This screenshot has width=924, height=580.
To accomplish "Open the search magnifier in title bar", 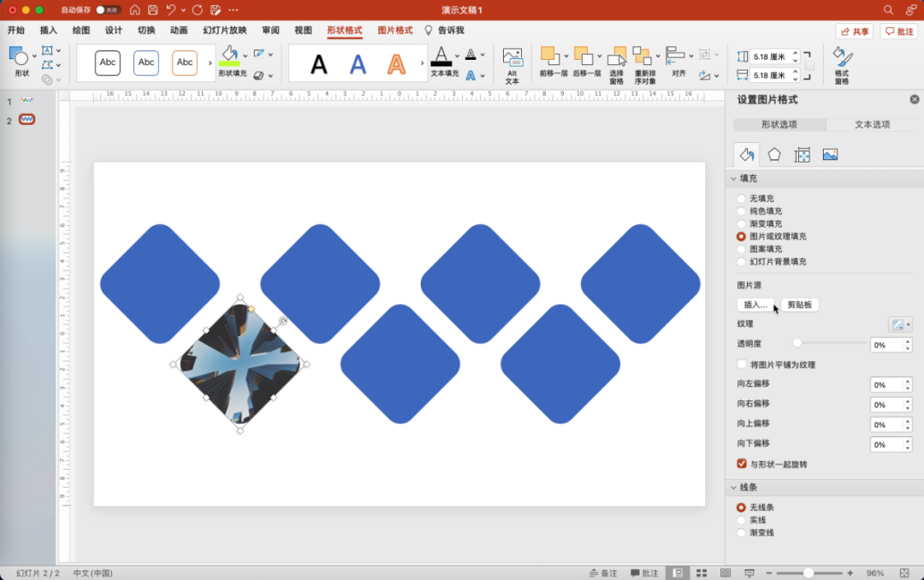I will coord(888,10).
